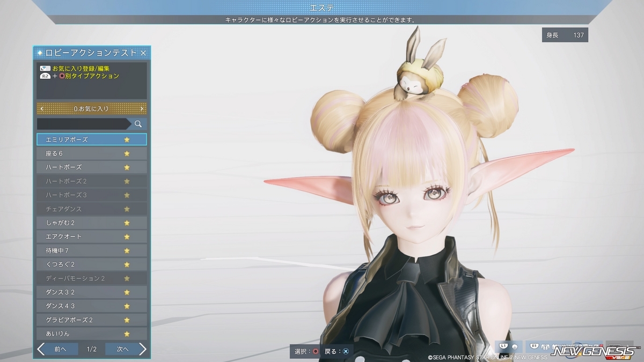Select the エミリアポーズ lobby action
Screen dimensions: 644x362
pos(92,139)
